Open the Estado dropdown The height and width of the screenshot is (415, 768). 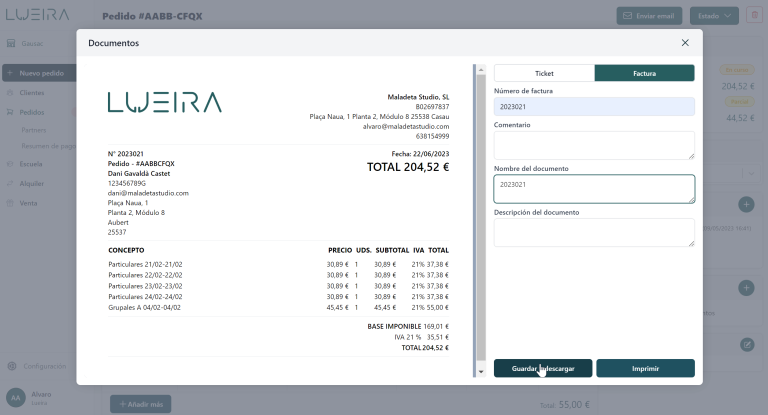(x=714, y=16)
